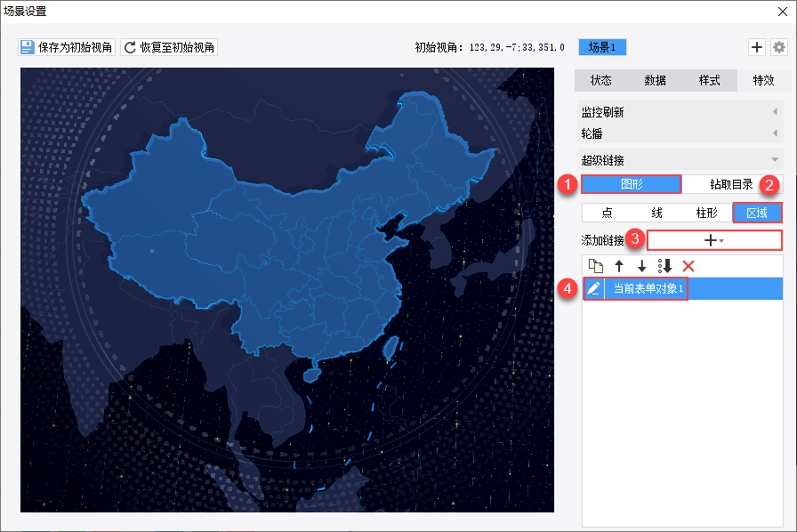This screenshot has height=532, width=797.
Task: Expand the 监控刷新 section
Action: [x=680, y=112]
